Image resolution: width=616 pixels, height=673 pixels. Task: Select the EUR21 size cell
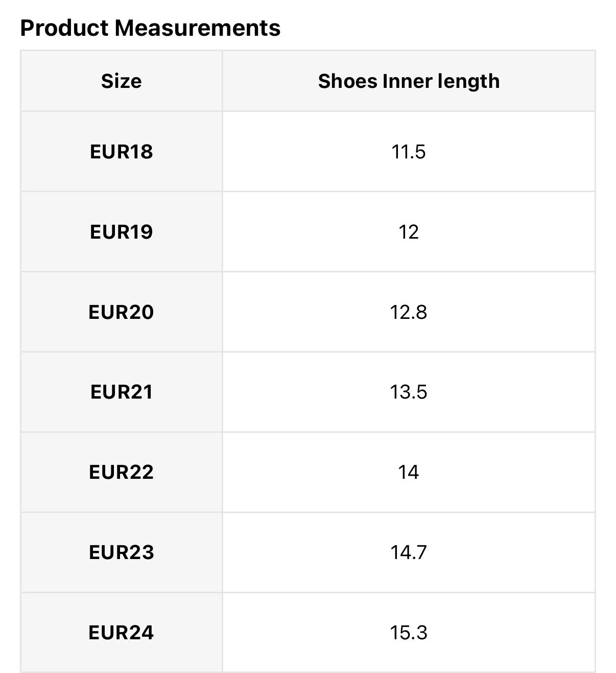pos(121,392)
